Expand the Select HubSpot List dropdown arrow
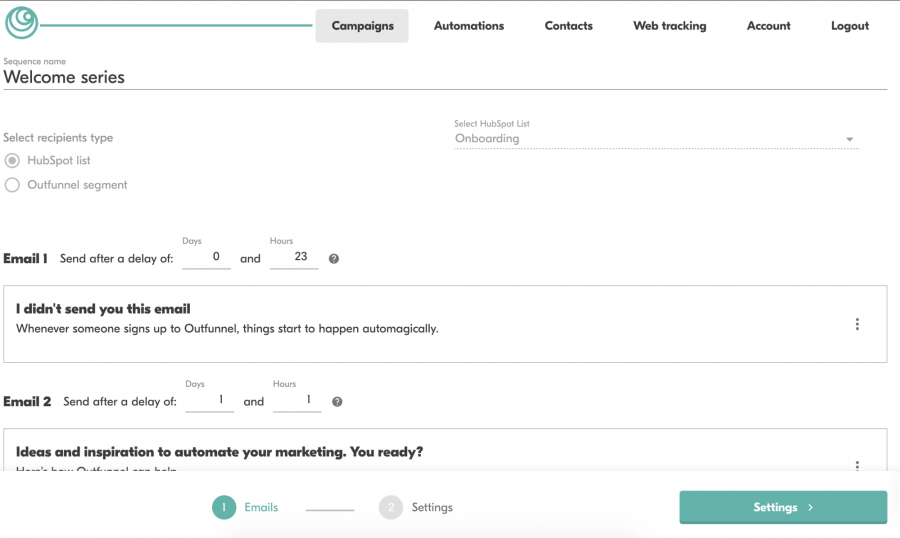 pos(849,140)
